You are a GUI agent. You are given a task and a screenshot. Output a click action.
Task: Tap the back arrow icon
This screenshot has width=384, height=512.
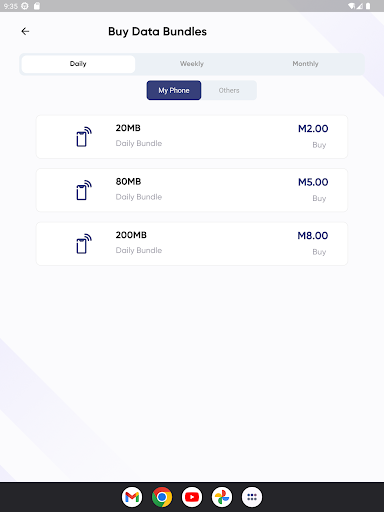[25, 31]
